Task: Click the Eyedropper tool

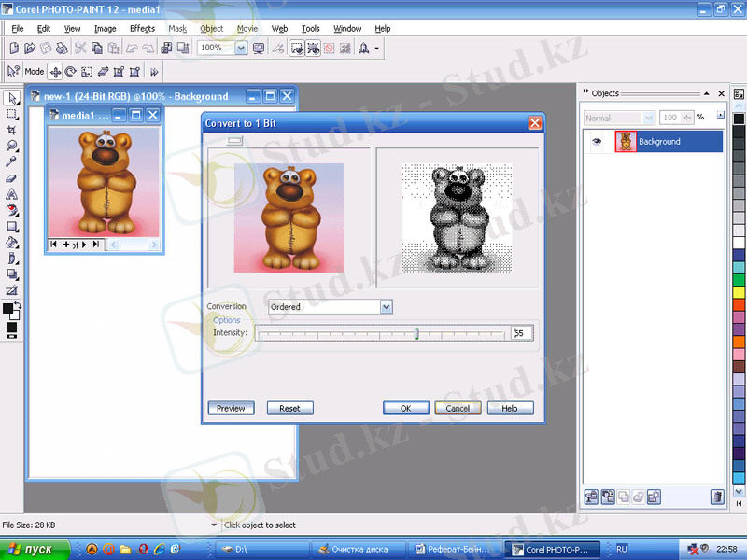Action: coord(12,161)
